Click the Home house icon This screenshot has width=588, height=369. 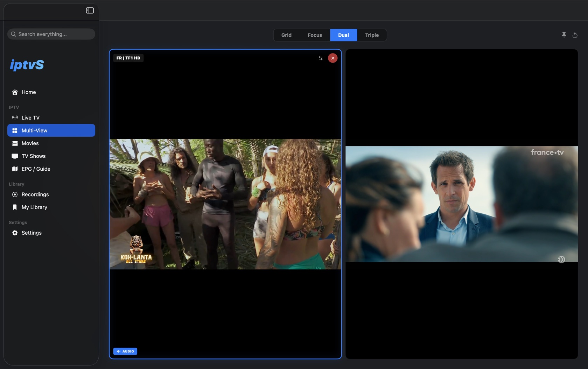pyautogui.click(x=15, y=92)
